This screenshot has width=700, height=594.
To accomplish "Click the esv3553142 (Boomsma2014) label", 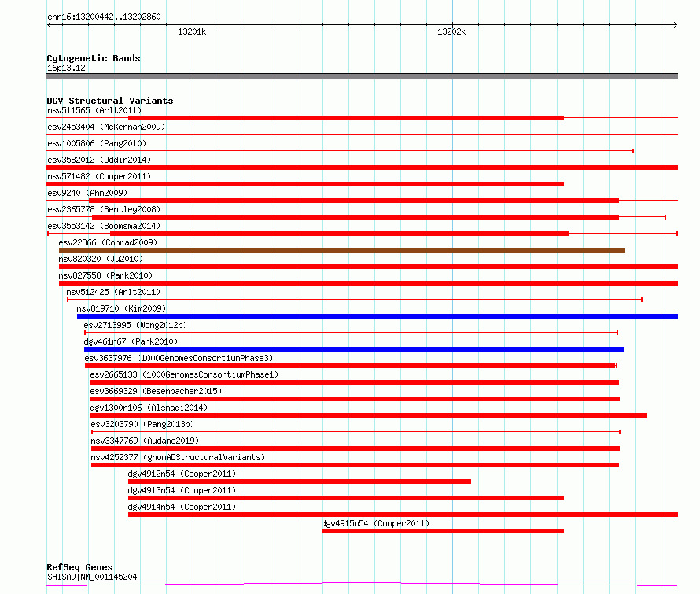I will click(104, 226).
